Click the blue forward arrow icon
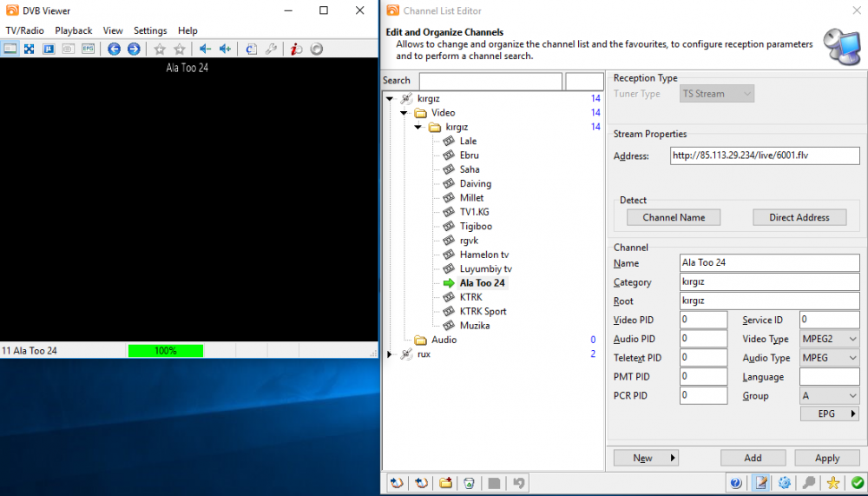This screenshot has height=496, width=868. tap(134, 49)
